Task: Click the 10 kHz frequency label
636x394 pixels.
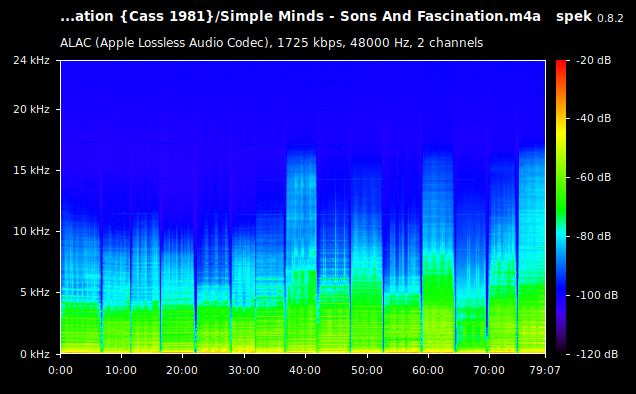Action: point(31,231)
